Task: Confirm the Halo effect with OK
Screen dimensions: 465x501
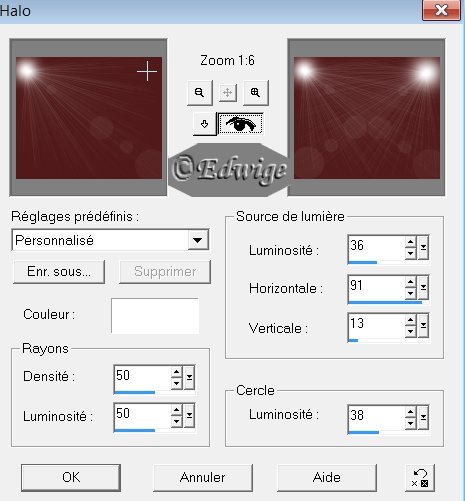Action: coord(71,478)
